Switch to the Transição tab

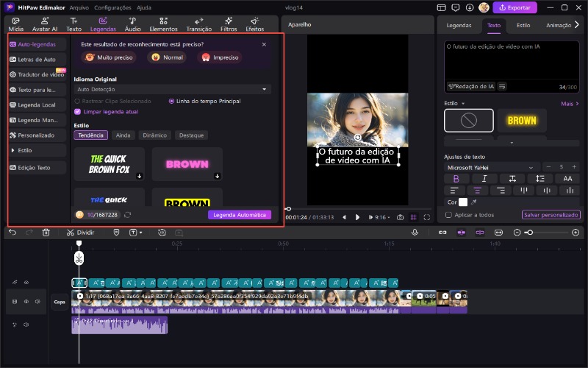(198, 24)
